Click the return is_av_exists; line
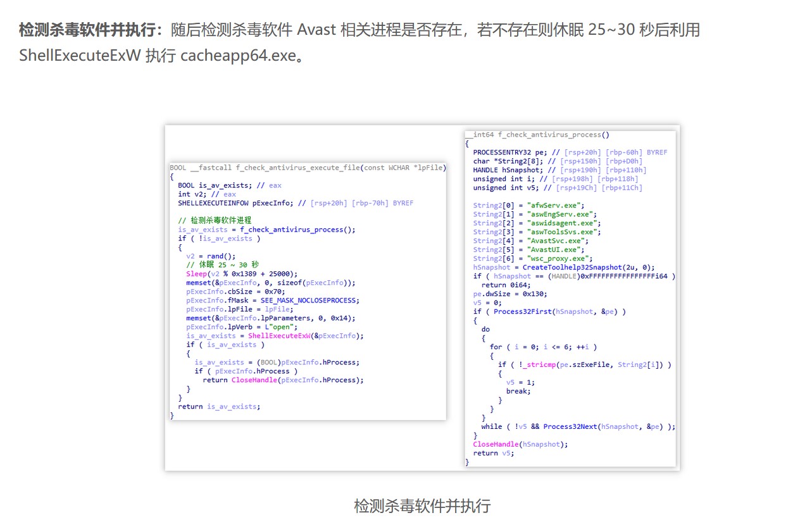This screenshot has height=532, width=800. pyautogui.click(x=219, y=407)
